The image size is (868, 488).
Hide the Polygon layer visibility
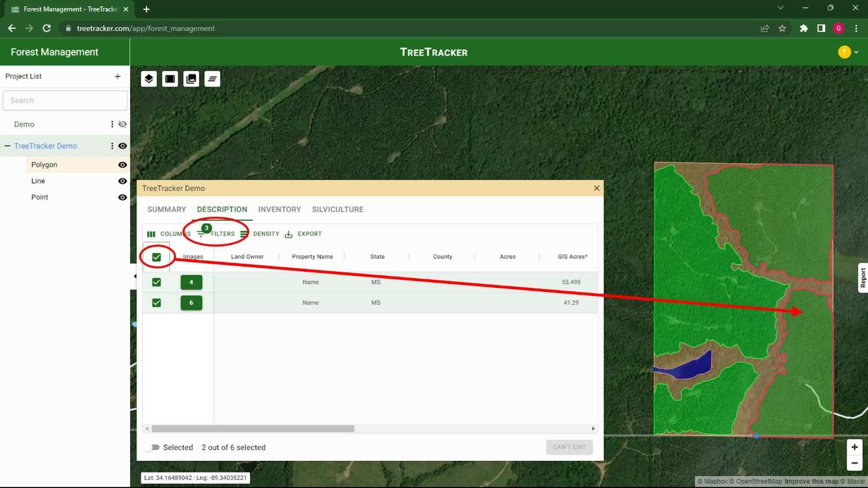[x=122, y=165]
